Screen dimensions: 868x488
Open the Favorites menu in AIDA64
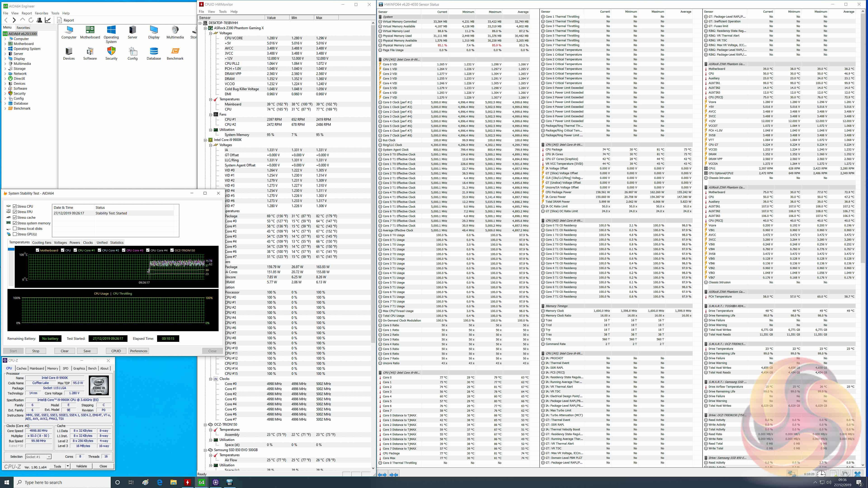(41, 13)
